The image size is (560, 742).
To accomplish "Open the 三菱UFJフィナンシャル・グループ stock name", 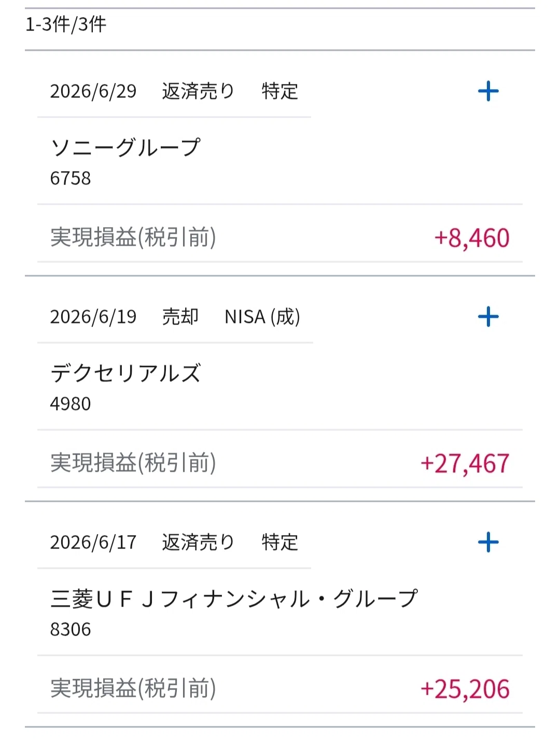I will [x=234, y=599].
